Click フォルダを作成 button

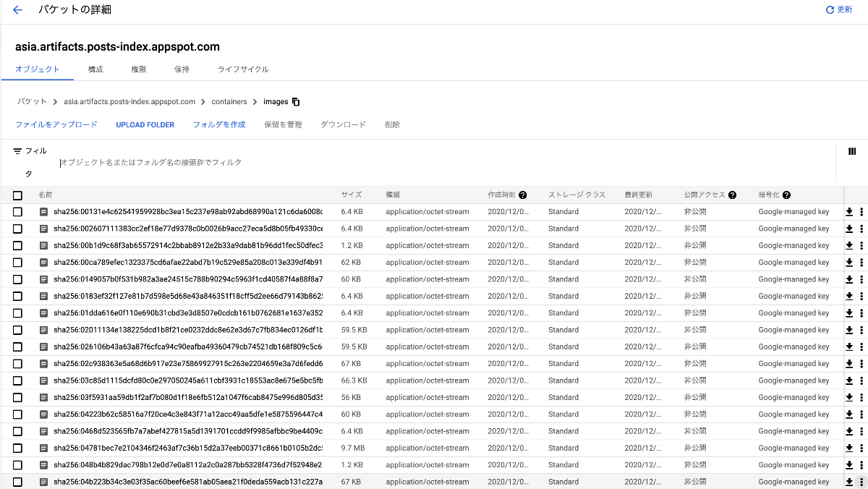tap(219, 125)
